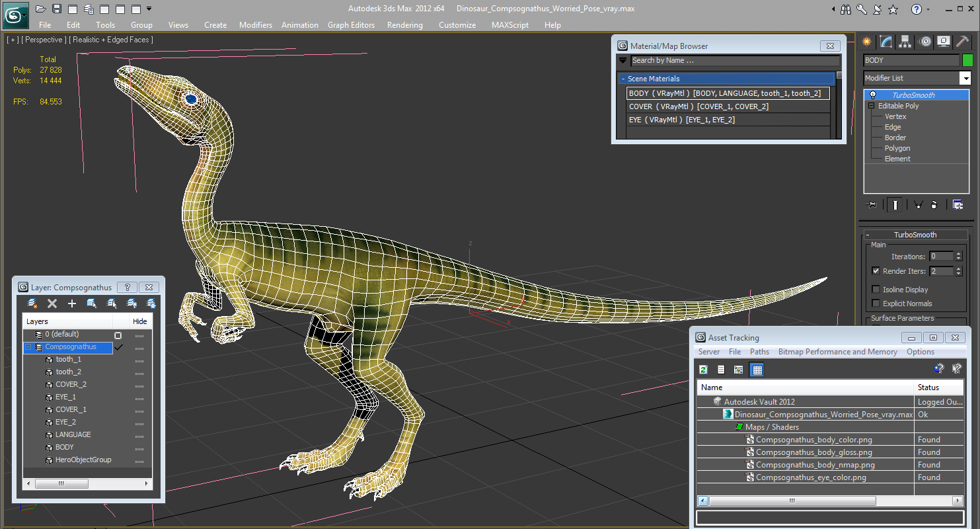Click Asset Tracking table view icon
This screenshot has width=980, height=529.
pyautogui.click(x=757, y=370)
